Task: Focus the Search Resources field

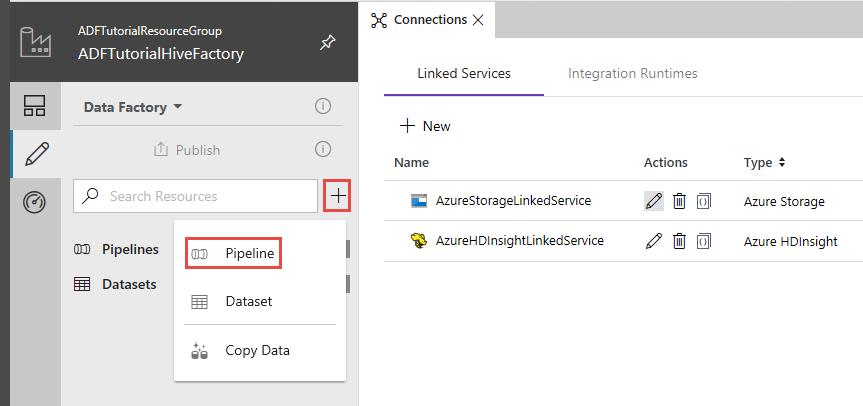Action: point(195,196)
